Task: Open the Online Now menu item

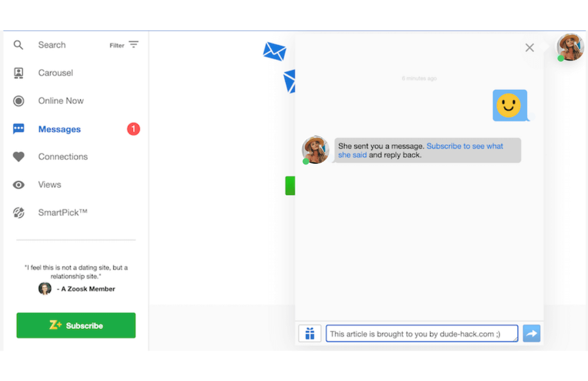Action: pyautogui.click(x=60, y=101)
